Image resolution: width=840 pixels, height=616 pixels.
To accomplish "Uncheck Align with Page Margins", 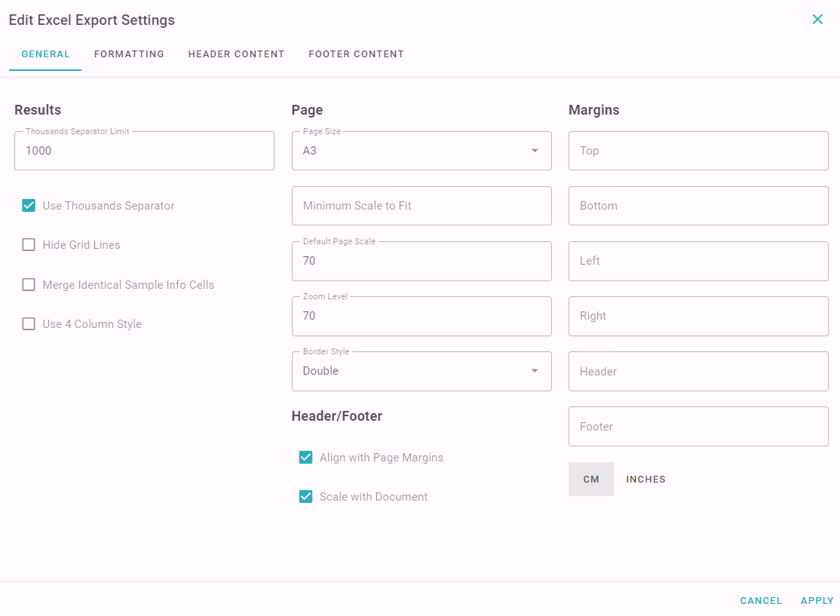I will click(305, 458).
